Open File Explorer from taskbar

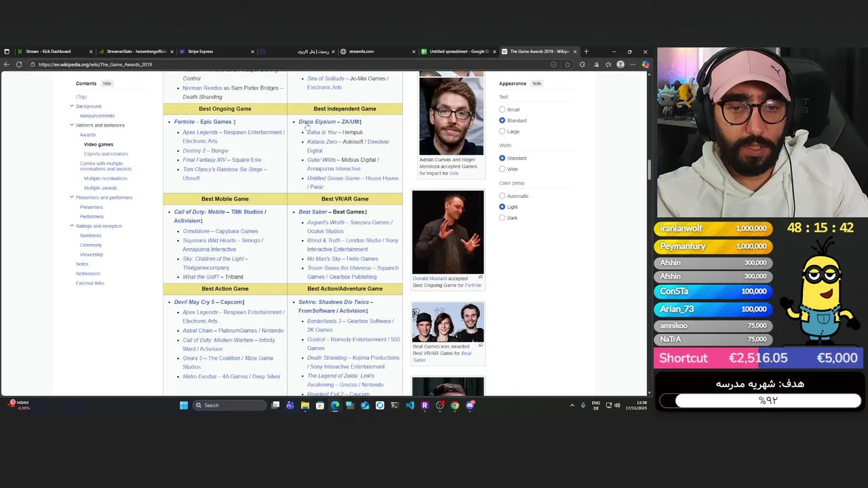tap(305, 405)
